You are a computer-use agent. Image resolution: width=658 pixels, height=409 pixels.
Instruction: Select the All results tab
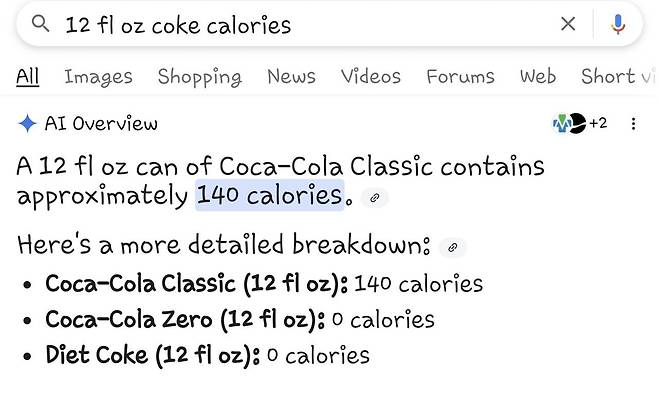pos(28,76)
